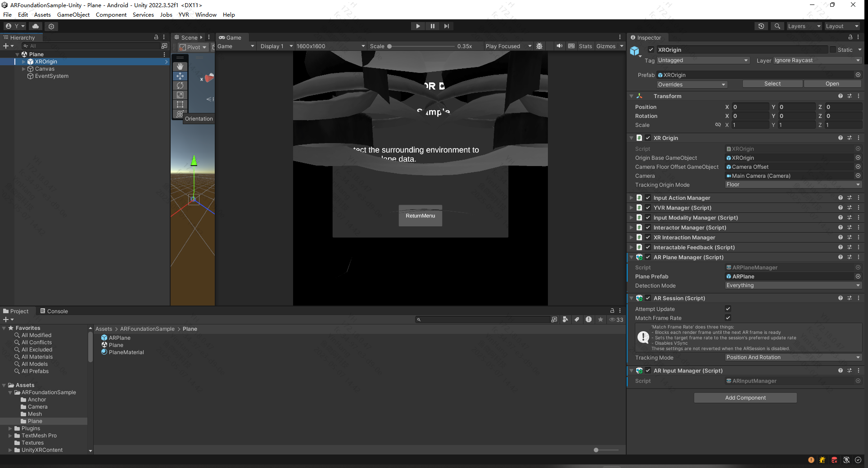The width and height of the screenshot is (868, 468).
Task: Expand the Canvas object in Hierarchy
Action: coord(24,69)
